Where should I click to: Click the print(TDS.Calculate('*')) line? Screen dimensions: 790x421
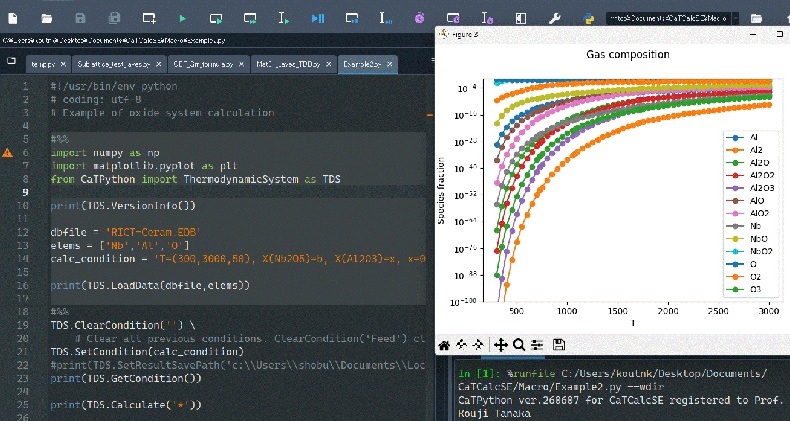pyautogui.click(x=126, y=405)
